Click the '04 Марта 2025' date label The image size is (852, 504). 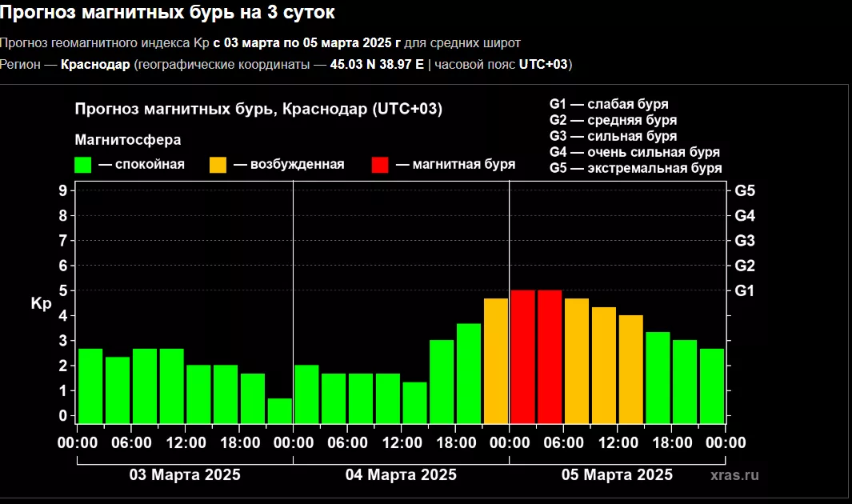[401, 474]
